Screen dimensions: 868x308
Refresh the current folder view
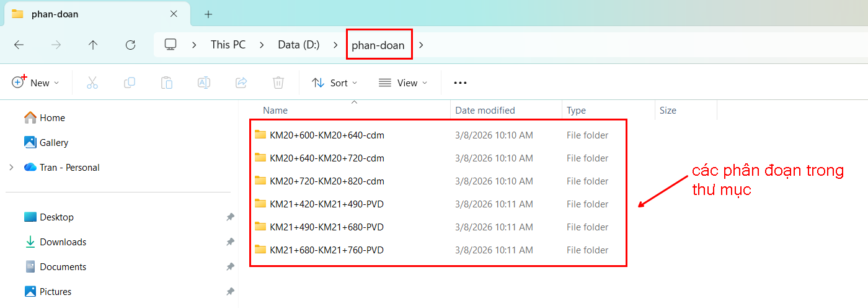130,45
